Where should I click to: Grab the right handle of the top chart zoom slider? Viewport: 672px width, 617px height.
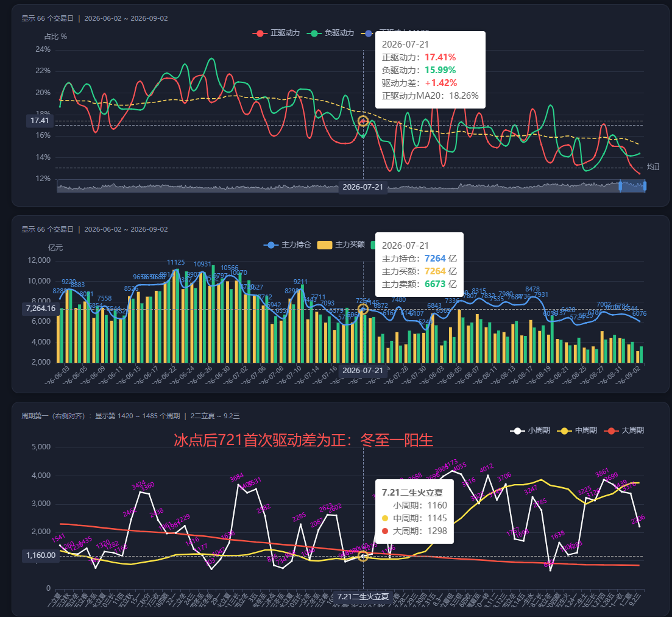[645, 186]
